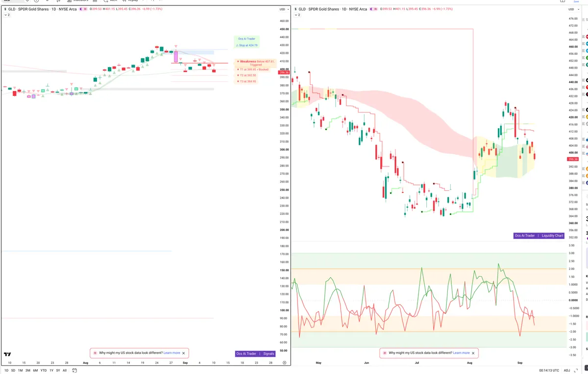
Task: Expand the left chart indicator legend showing 2
Action: point(6,15)
